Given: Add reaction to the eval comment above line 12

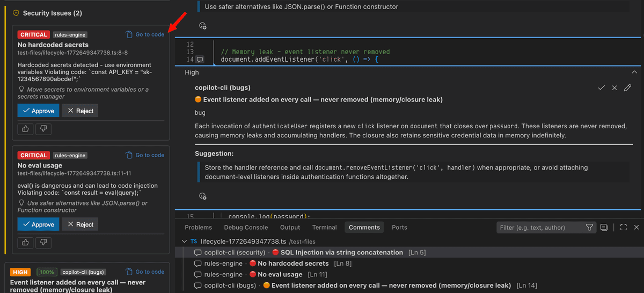Looking at the screenshot, I should pos(203,26).
